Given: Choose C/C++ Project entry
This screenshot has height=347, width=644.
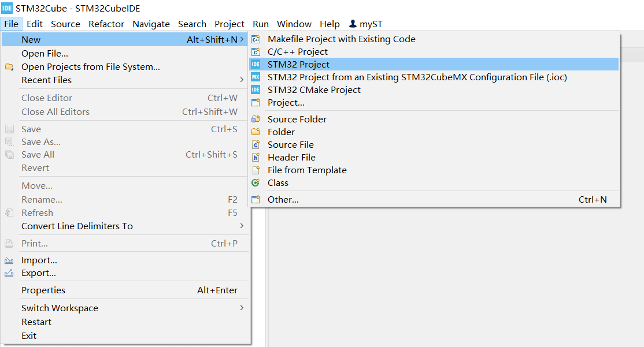Looking at the screenshot, I should (434, 52).
